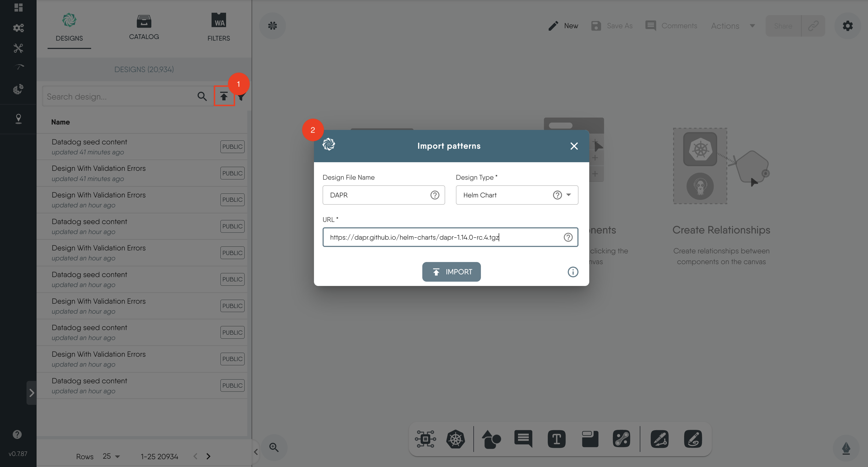
Task: Click the info icon in import dialog
Action: [573, 272]
